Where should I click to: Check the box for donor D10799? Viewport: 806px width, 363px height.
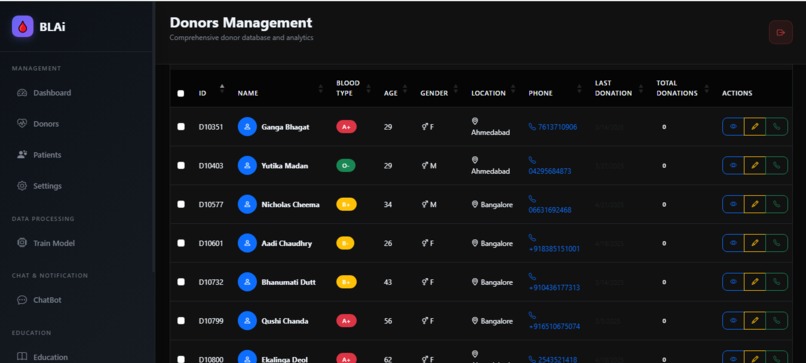point(181,321)
